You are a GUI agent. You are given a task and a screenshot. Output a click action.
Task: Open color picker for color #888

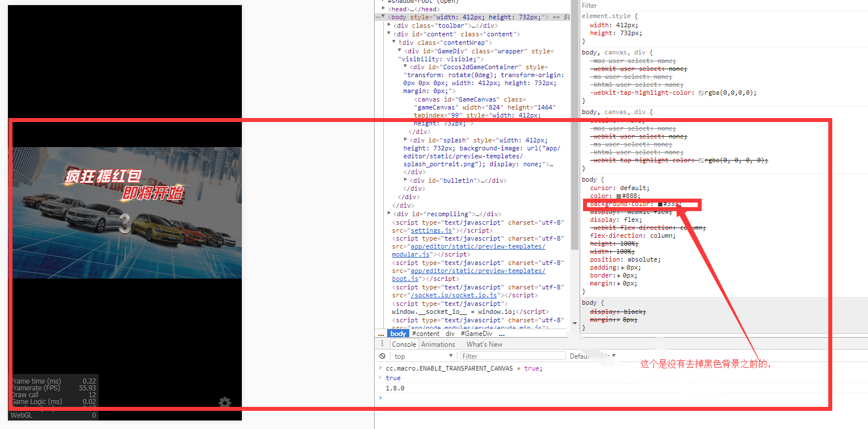coord(619,196)
